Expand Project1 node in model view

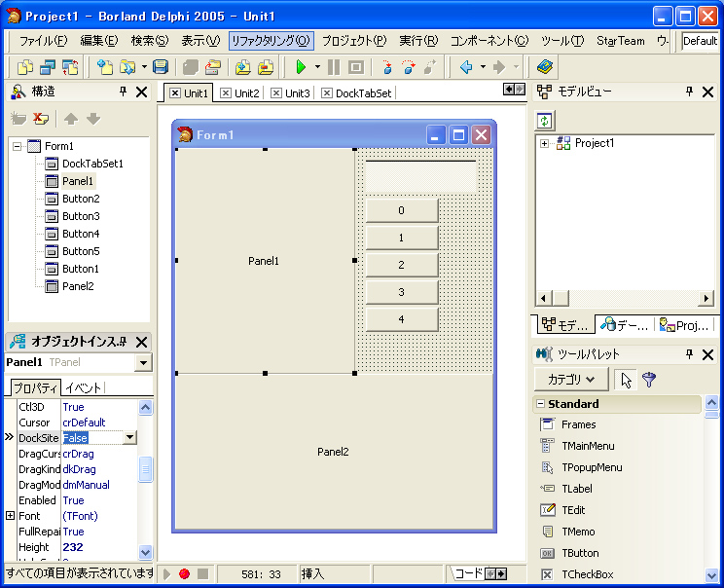click(x=544, y=144)
